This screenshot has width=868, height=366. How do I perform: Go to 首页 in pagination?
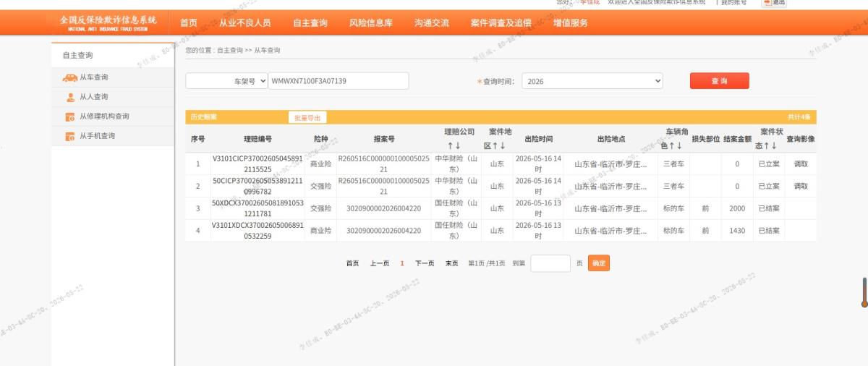tap(352, 263)
